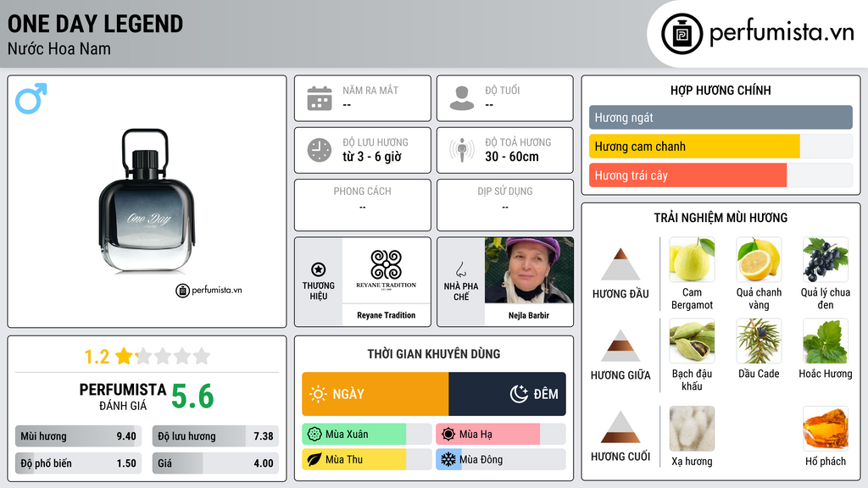Click the sun icon for Mùa Hạ
The image size is (868, 488).
(x=448, y=435)
